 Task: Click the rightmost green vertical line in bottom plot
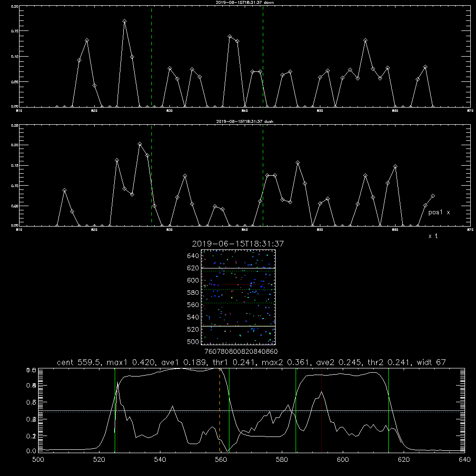pyautogui.click(x=388, y=410)
